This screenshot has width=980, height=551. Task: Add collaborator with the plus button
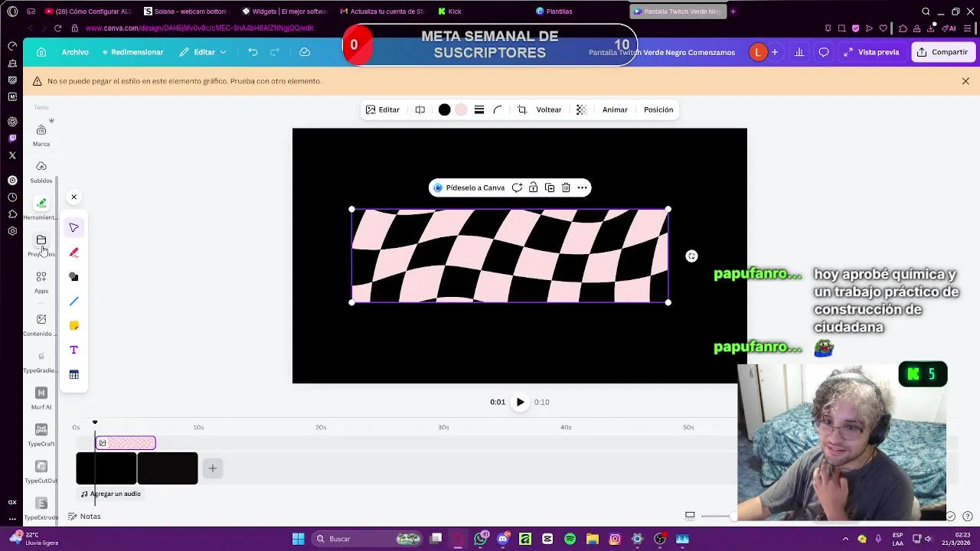click(775, 52)
